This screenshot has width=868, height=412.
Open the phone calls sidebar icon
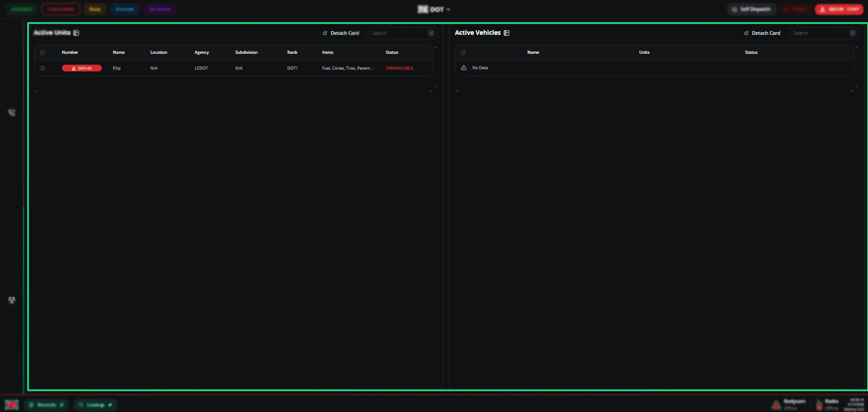[x=12, y=113]
